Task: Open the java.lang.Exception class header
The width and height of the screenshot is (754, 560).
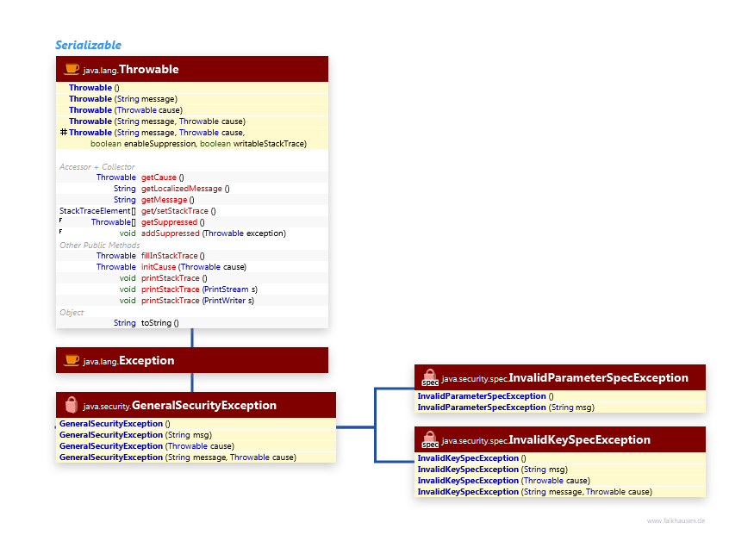Action: (x=192, y=360)
